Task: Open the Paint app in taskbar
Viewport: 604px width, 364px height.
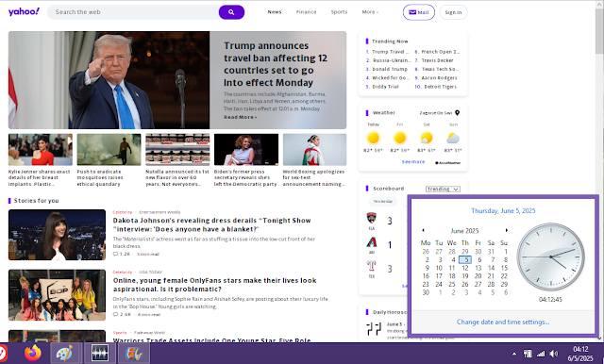Action: click(x=65, y=353)
